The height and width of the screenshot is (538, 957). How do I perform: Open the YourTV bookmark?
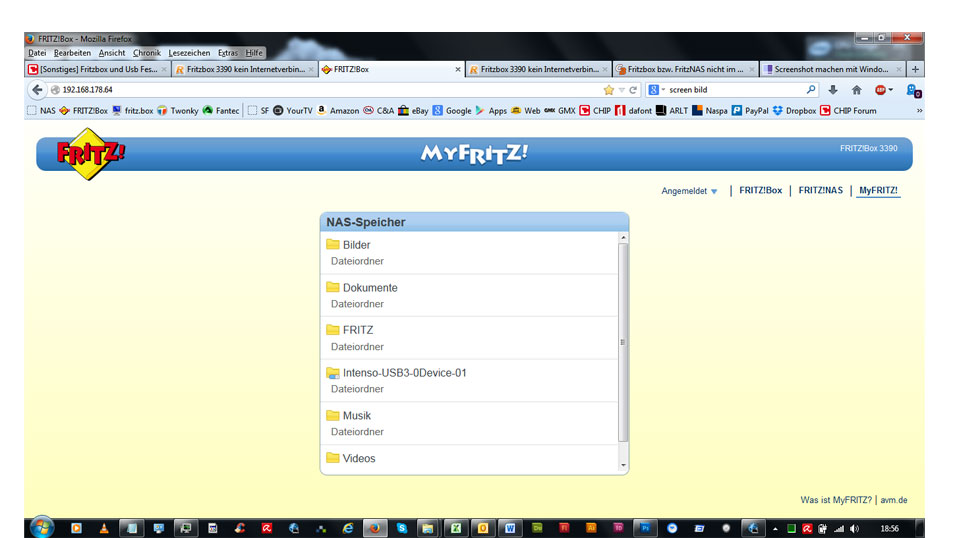tap(292, 111)
